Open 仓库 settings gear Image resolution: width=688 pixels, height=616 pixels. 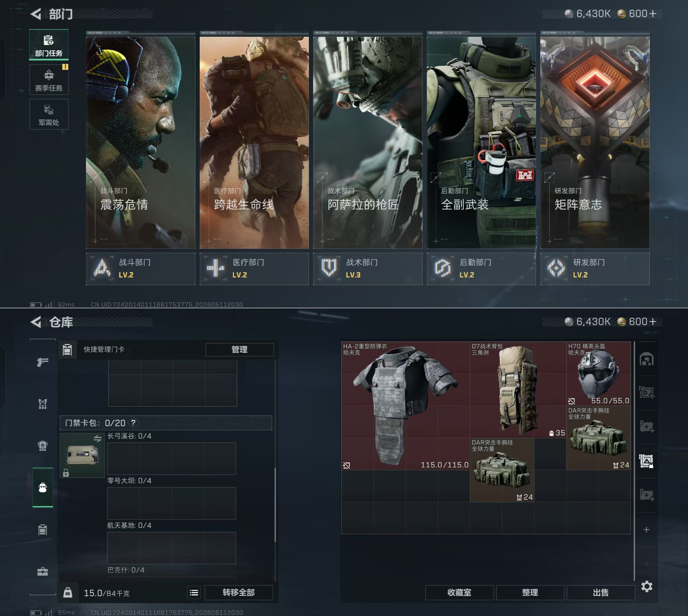(647, 586)
